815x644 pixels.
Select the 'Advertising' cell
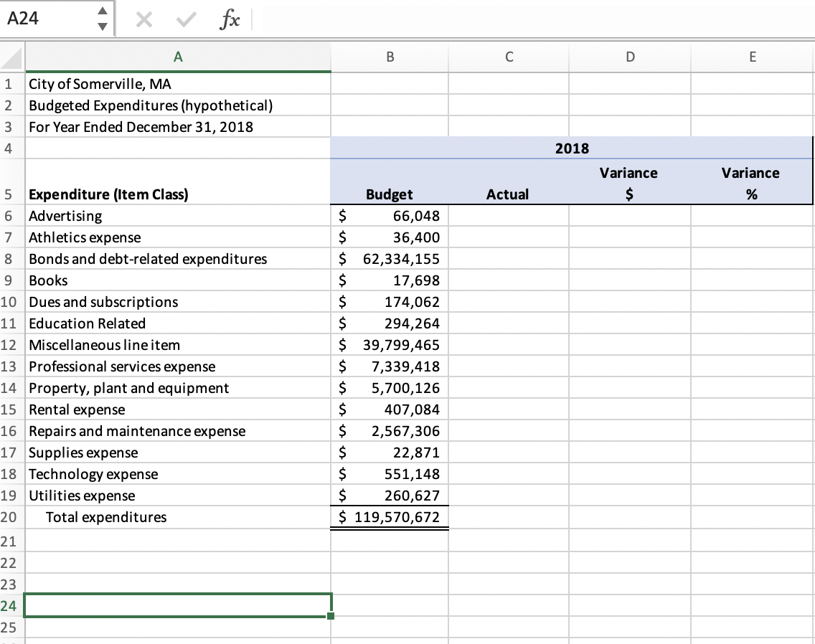coord(178,216)
